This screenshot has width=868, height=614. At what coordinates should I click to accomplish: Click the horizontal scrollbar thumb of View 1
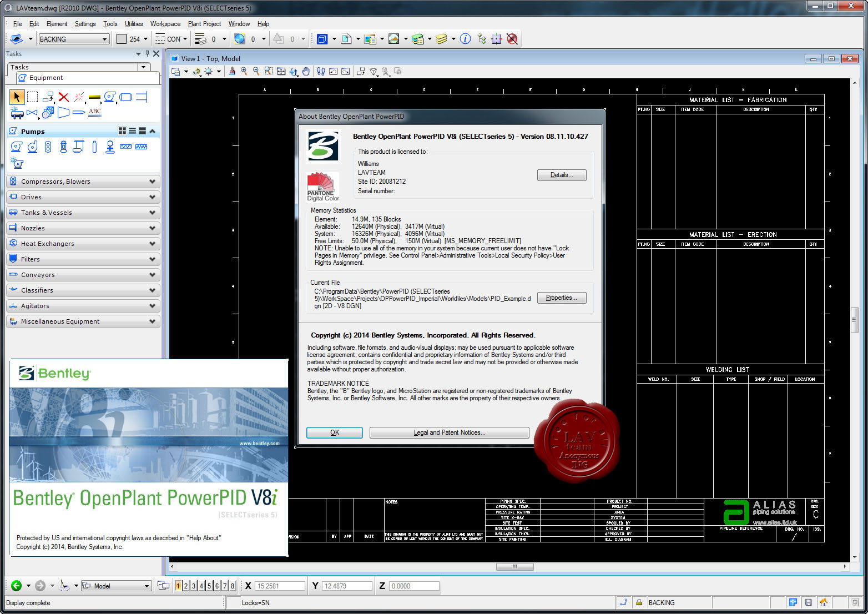514,567
